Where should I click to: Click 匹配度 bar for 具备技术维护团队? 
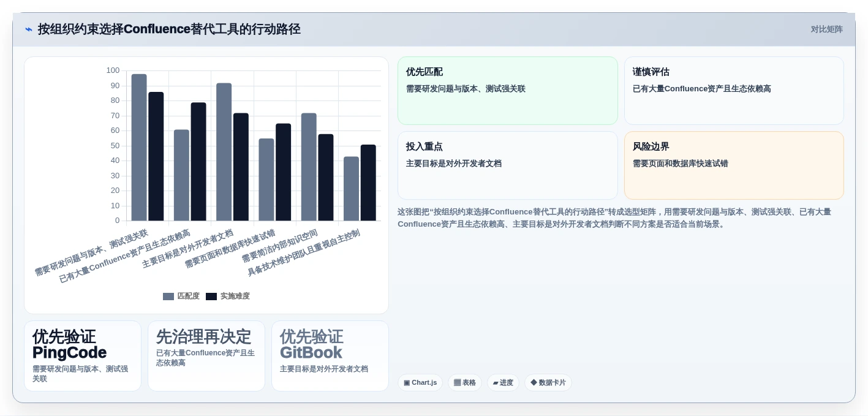point(352,189)
